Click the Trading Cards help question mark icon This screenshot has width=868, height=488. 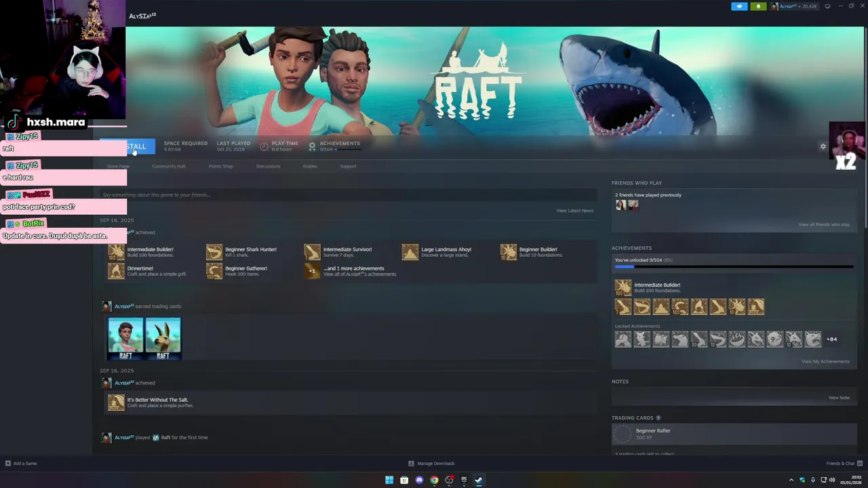click(658, 418)
